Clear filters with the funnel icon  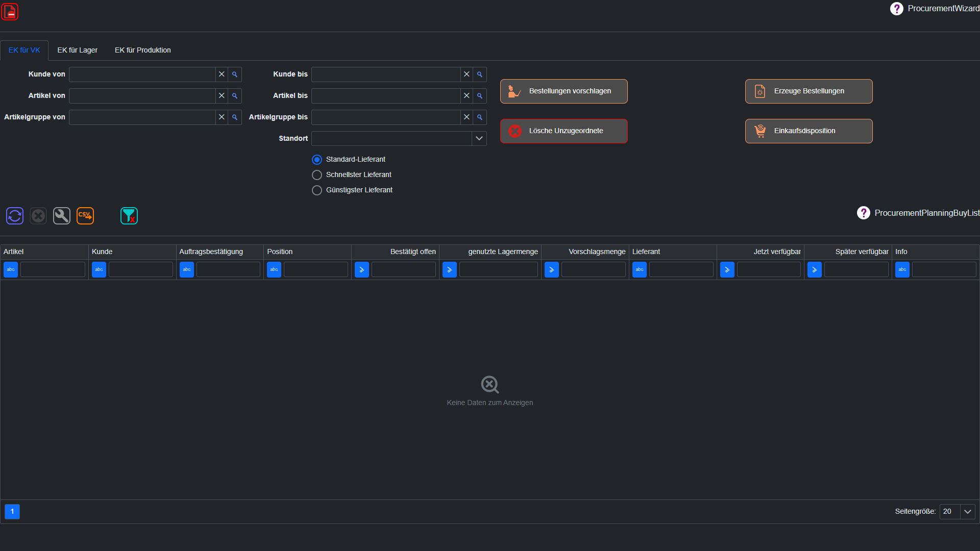tap(129, 216)
